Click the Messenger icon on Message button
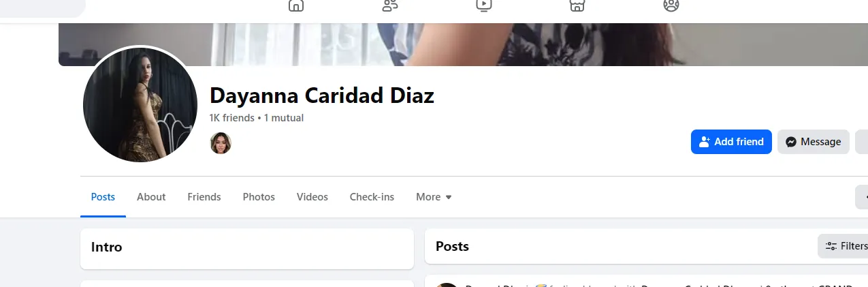 (791, 142)
